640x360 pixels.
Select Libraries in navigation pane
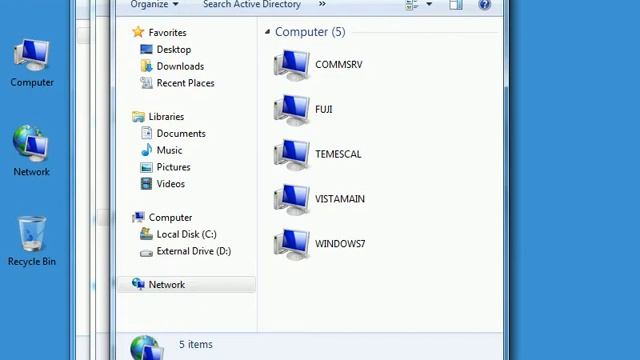[166, 117]
